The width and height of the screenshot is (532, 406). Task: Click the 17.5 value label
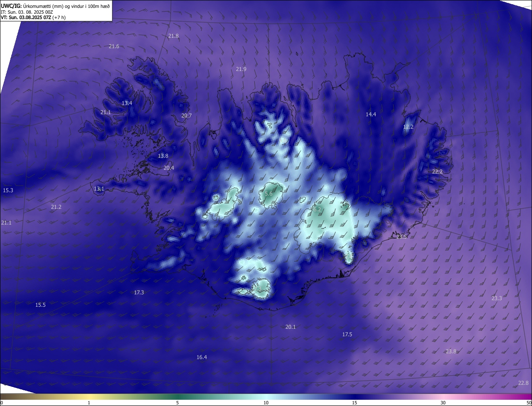click(347, 335)
